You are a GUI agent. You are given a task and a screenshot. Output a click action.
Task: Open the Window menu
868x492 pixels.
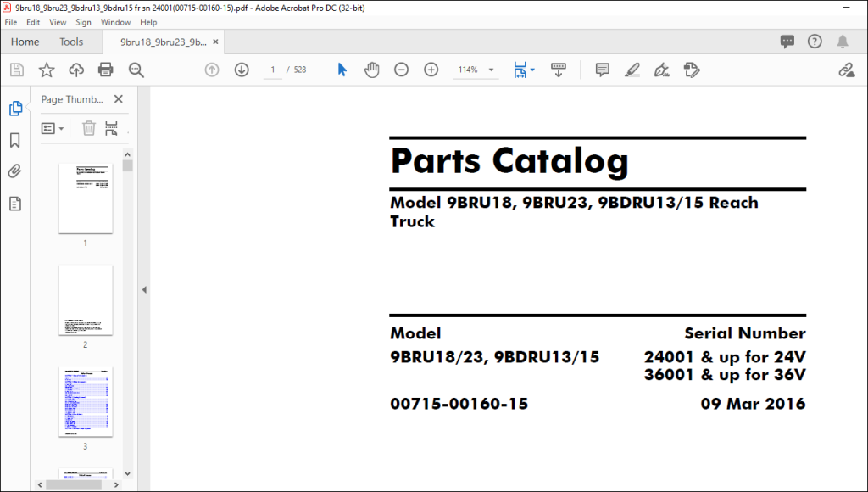click(x=115, y=22)
